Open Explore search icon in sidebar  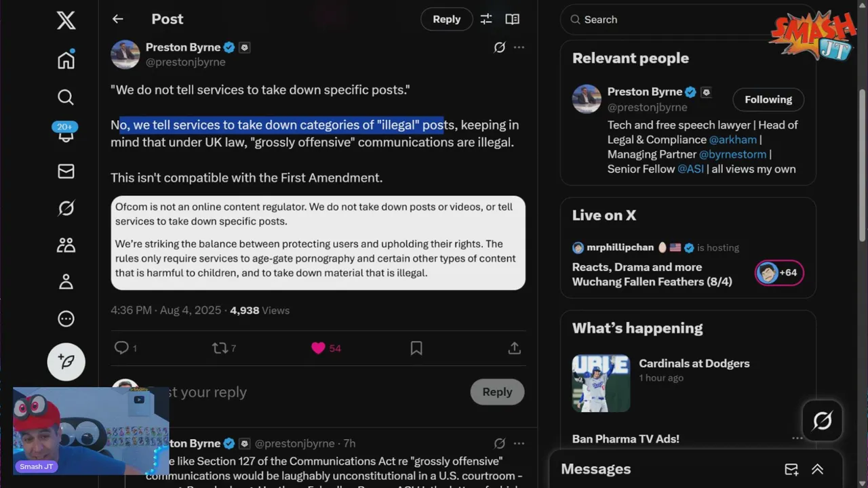tap(66, 98)
